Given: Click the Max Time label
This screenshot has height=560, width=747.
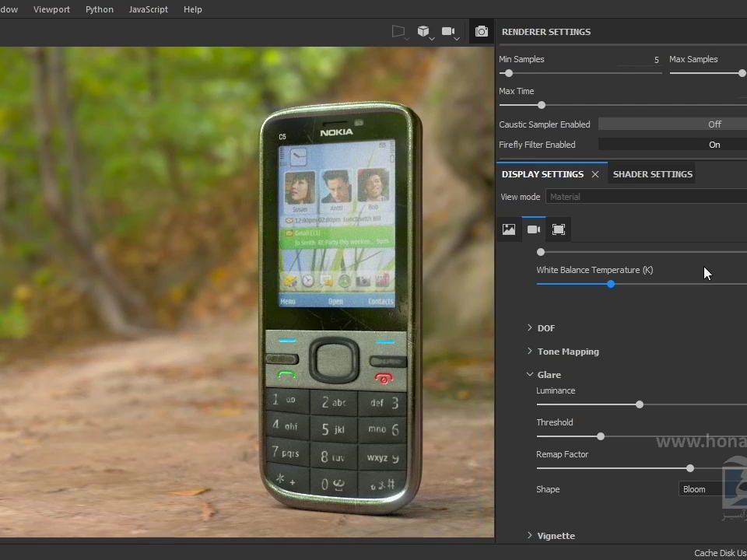Looking at the screenshot, I should point(517,91).
